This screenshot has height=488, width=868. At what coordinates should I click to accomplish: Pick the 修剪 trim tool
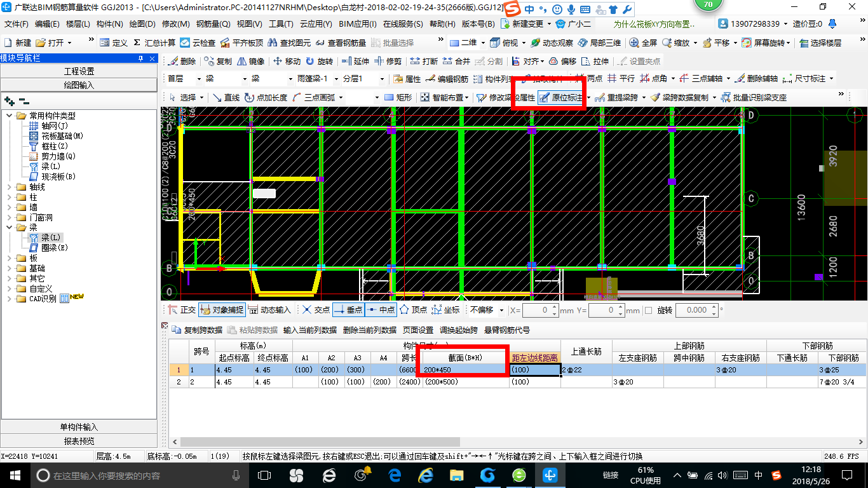tap(388, 62)
